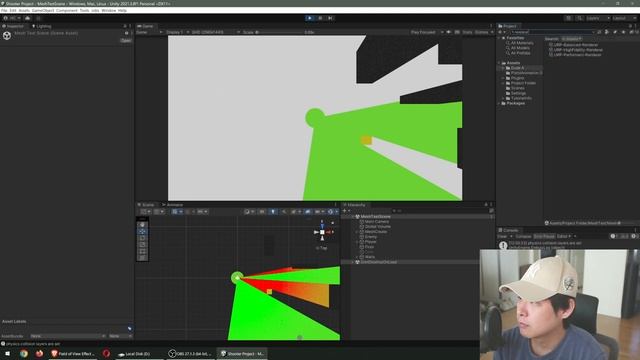This screenshot has height=360, width=640.
Task: Open the File menu
Action: click(4, 10)
